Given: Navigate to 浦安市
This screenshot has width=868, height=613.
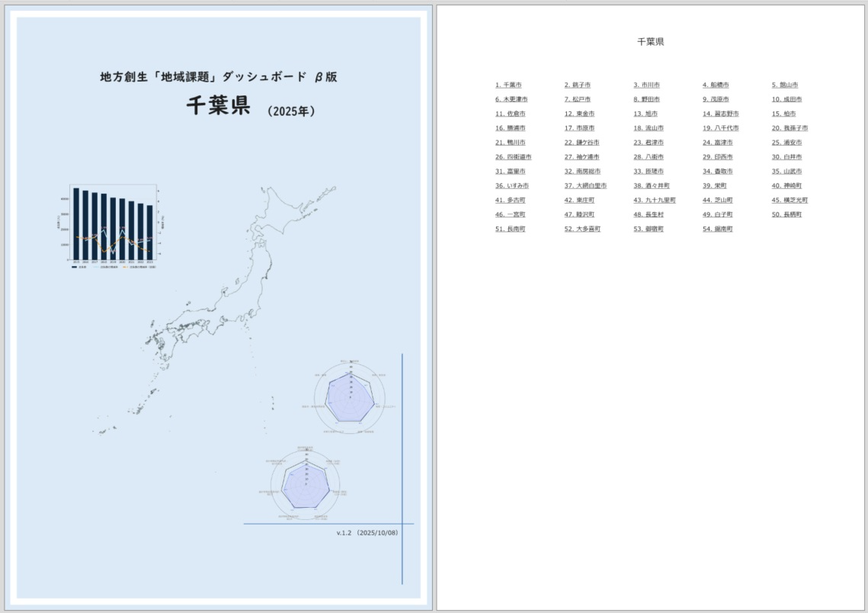Looking at the screenshot, I should coord(788,143).
